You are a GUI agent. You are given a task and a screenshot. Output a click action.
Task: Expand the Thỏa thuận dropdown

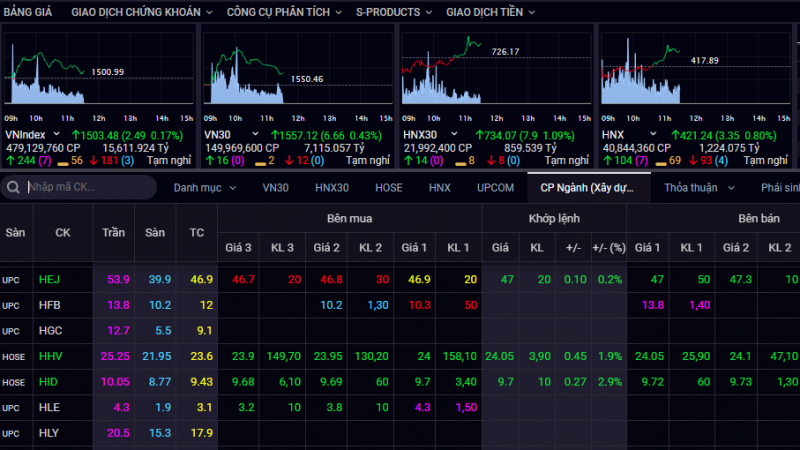tap(699, 188)
